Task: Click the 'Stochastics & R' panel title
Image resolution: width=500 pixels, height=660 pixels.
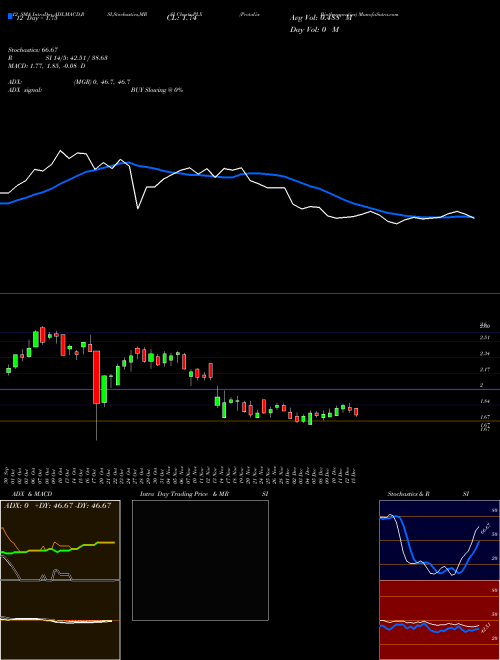Action: coord(408,494)
